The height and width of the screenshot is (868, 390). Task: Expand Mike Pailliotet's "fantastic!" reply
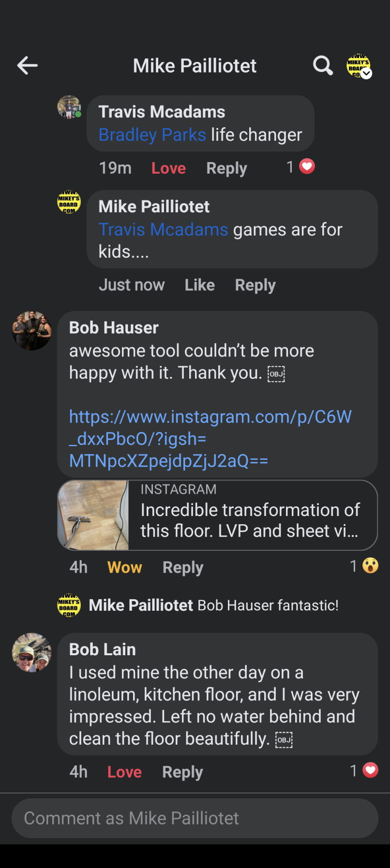(x=213, y=605)
